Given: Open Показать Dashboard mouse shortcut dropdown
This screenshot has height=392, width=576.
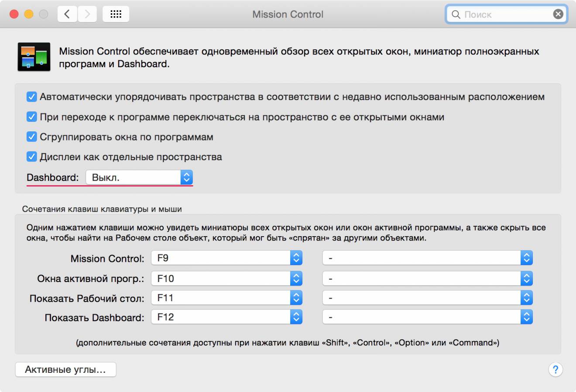Looking at the screenshot, I should (x=428, y=317).
